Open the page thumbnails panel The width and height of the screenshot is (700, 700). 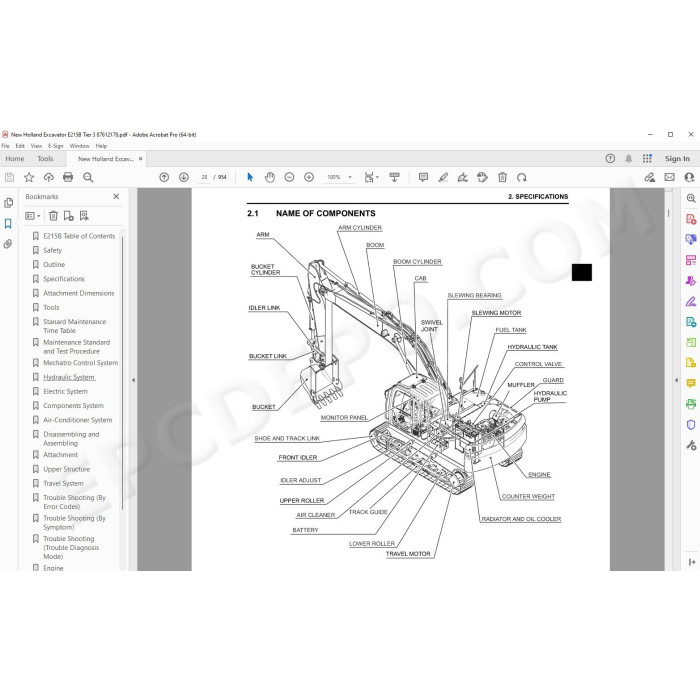pyautogui.click(x=8, y=203)
